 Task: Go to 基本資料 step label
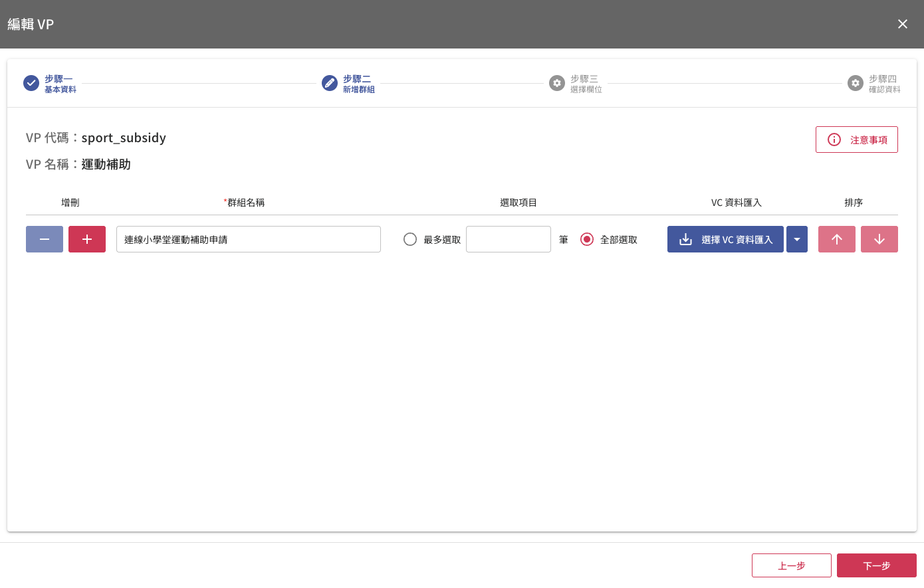coord(60,90)
